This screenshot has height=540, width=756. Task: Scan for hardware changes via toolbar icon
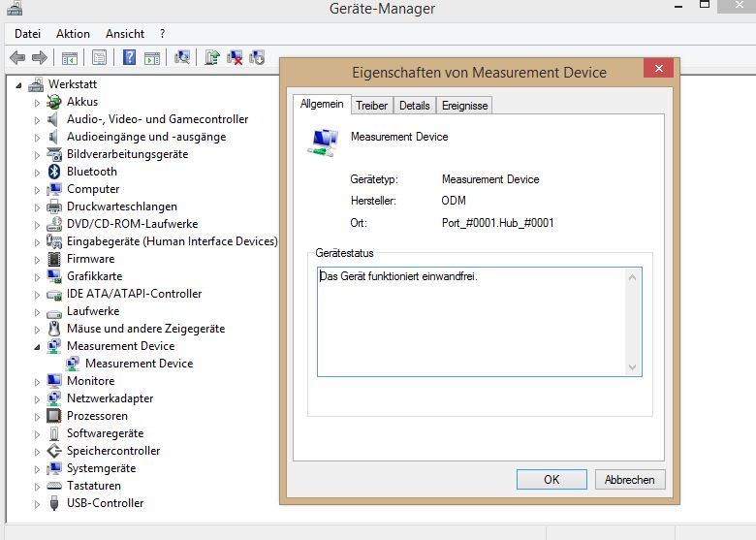(182, 57)
